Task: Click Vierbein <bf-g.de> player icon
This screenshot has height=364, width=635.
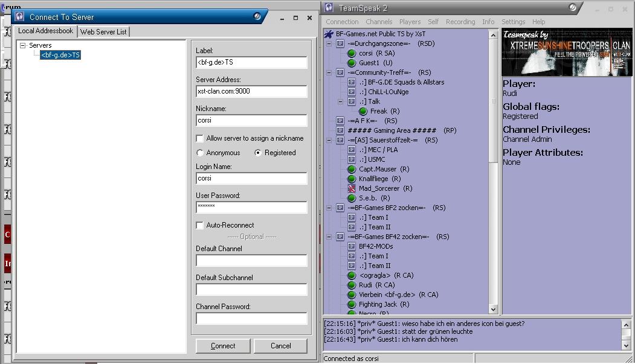Action: pos(352,295)
